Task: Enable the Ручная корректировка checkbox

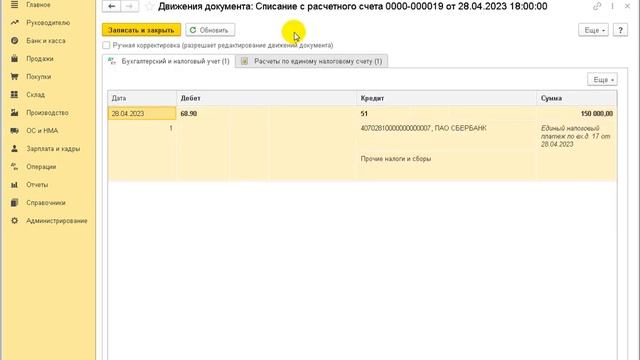Action: (x=106, y=45)
